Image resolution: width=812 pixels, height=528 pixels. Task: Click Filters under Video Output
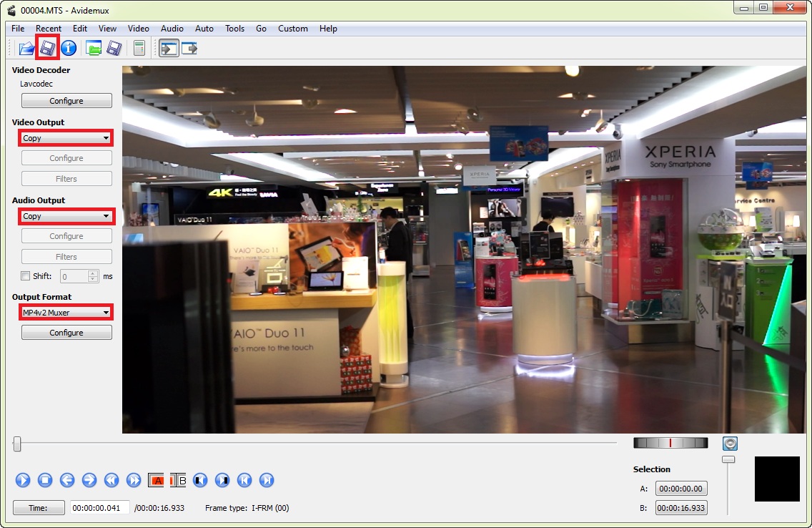pyautogui.click(x=66, y=179)
